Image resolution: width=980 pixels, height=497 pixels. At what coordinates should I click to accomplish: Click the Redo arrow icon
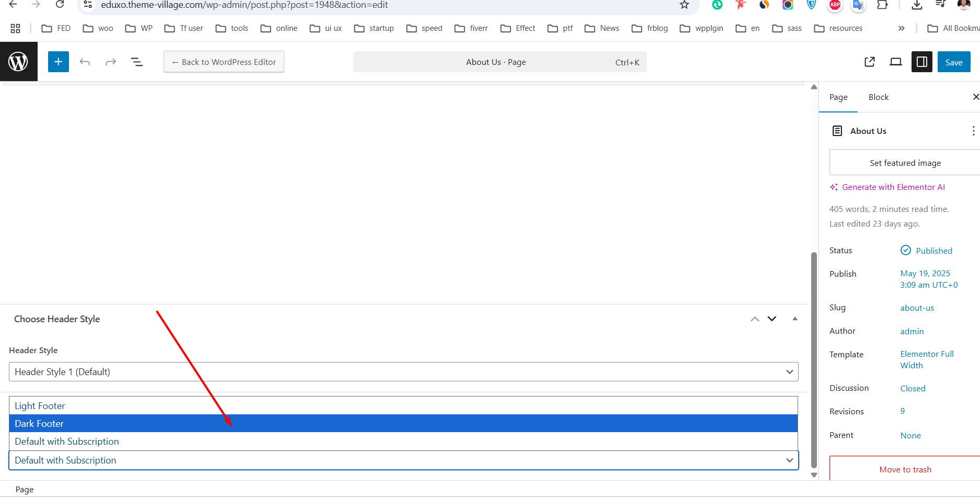pos(111,61)
